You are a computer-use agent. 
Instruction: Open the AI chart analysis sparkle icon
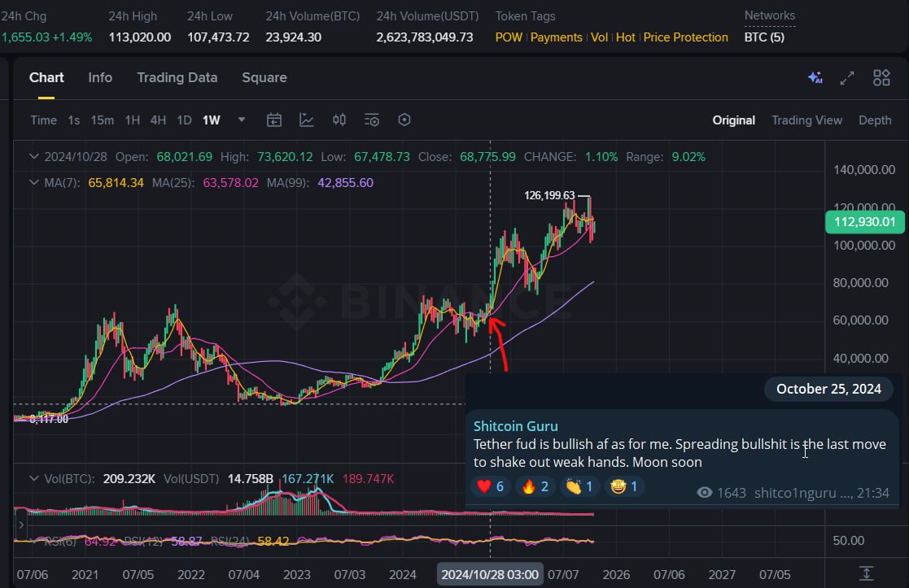tap(815, 78)
